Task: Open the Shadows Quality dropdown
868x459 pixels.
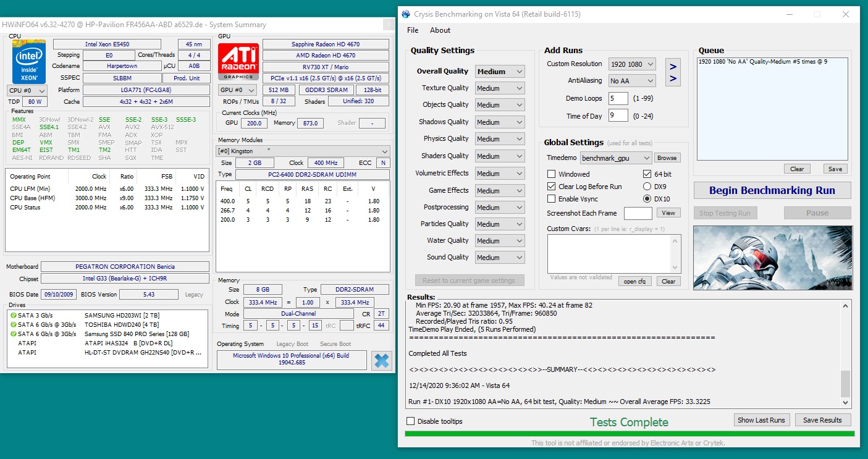Action: 500,122
